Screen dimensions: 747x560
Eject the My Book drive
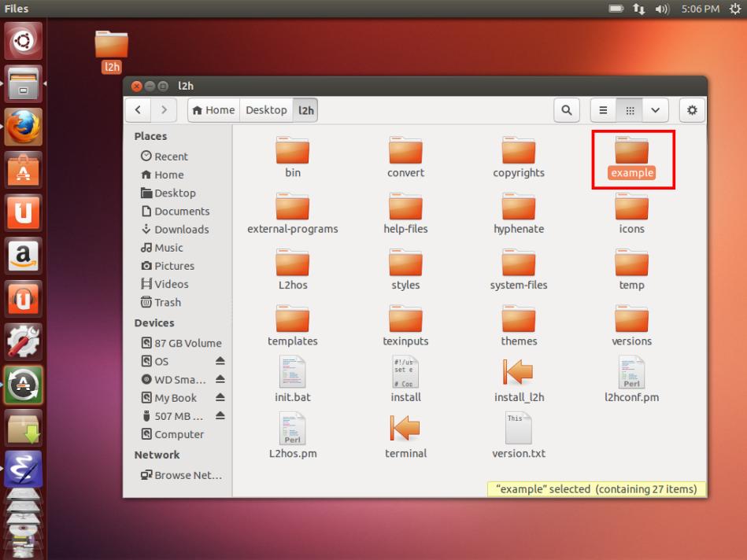(220, 398)
